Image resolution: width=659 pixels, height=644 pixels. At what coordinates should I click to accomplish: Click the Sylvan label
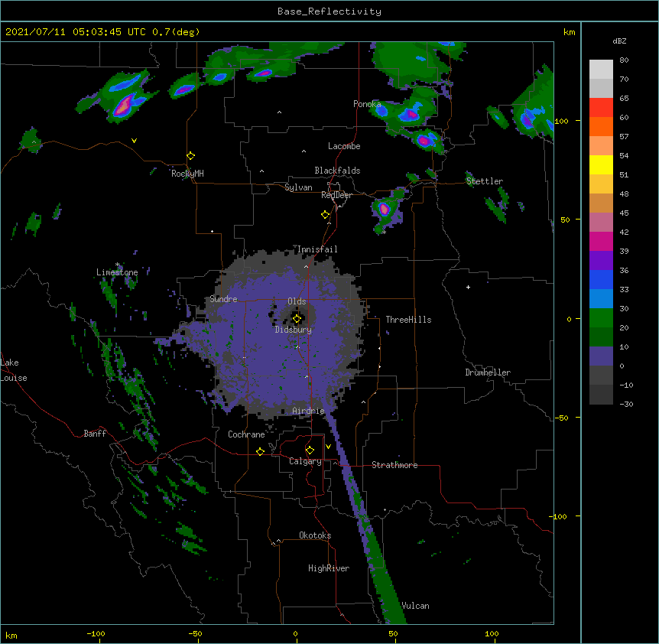(298, 187)
